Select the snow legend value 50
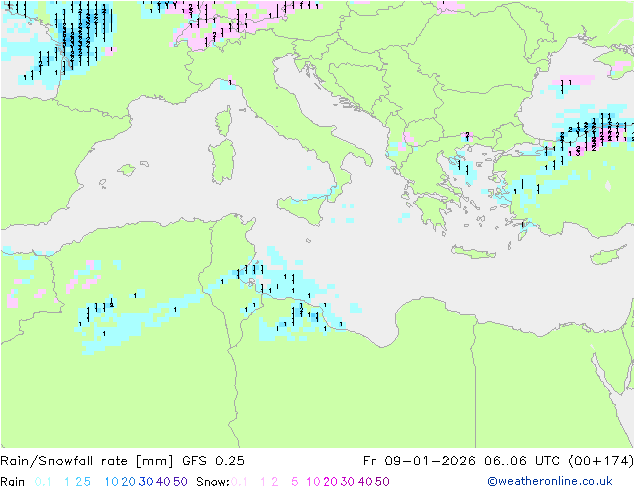 pos(382,482)
